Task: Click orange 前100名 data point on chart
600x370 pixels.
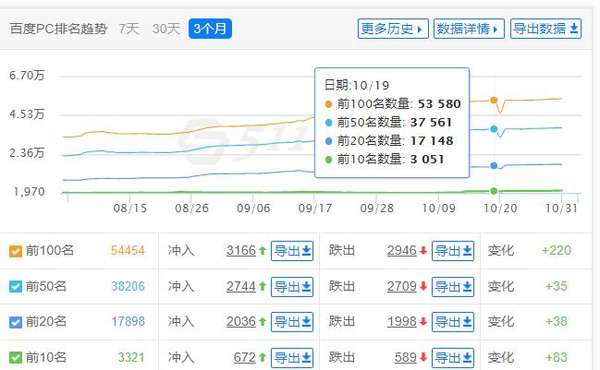Action: pos(494,100)
